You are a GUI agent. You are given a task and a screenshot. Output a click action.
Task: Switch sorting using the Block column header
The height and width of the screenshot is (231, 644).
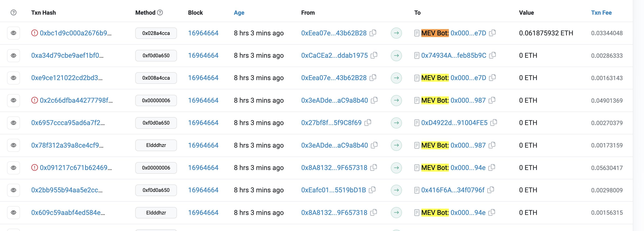click(x=195, y=13)
